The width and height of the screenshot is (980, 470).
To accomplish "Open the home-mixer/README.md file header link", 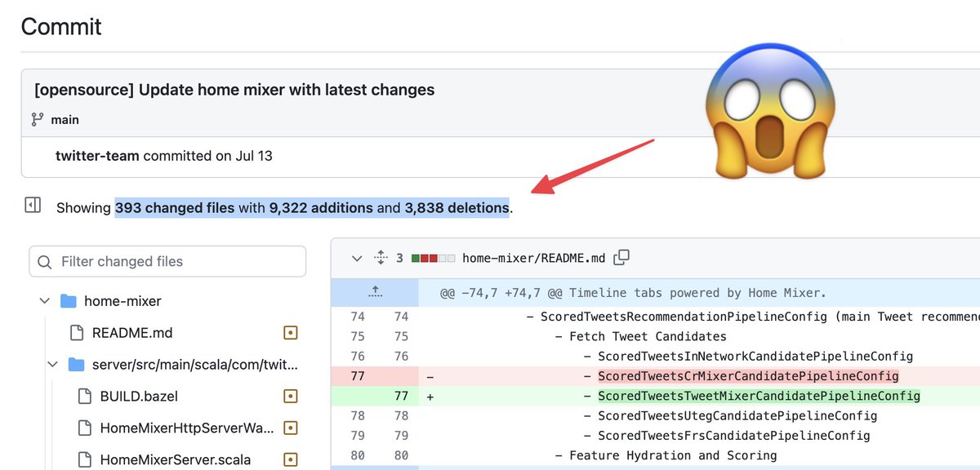I will (x=533, y=258).
